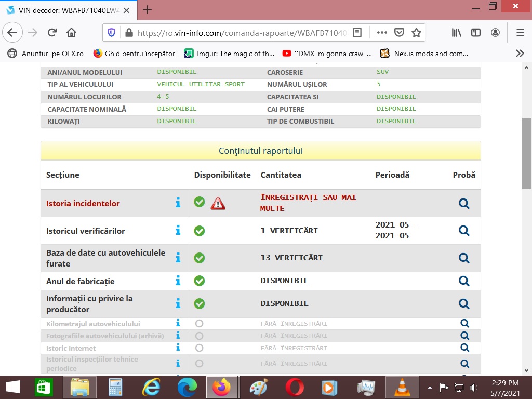This screenshot has width=532, height=399.
Task: Click info icon for Baza de date furate
Action: [178, 258]
